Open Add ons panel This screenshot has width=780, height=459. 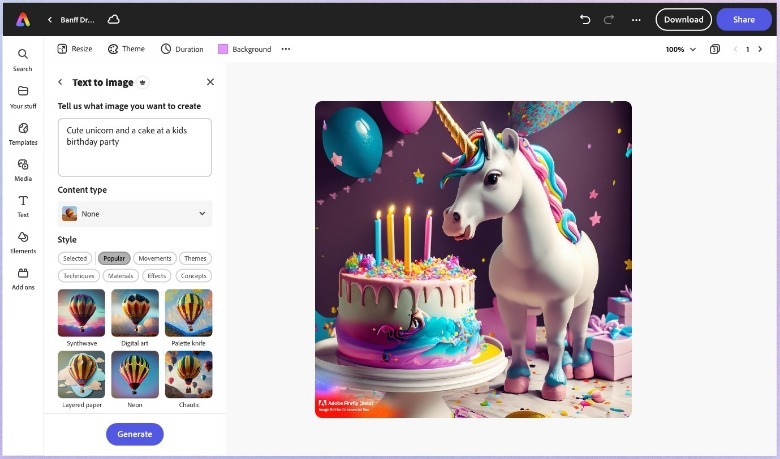click(23, 279)
